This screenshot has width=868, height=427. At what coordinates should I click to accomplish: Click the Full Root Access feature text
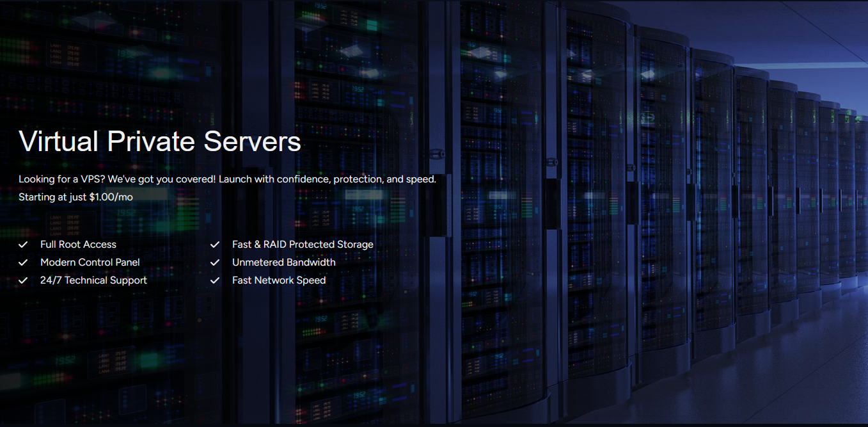(x=78, y=245)
